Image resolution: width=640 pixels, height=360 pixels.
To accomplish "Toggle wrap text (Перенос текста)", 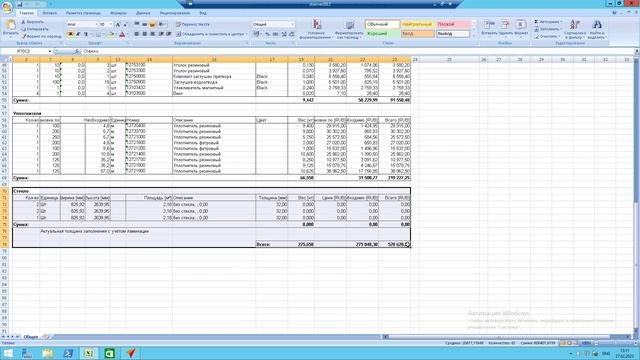I will pyautogui.click(x=193, y=24).
